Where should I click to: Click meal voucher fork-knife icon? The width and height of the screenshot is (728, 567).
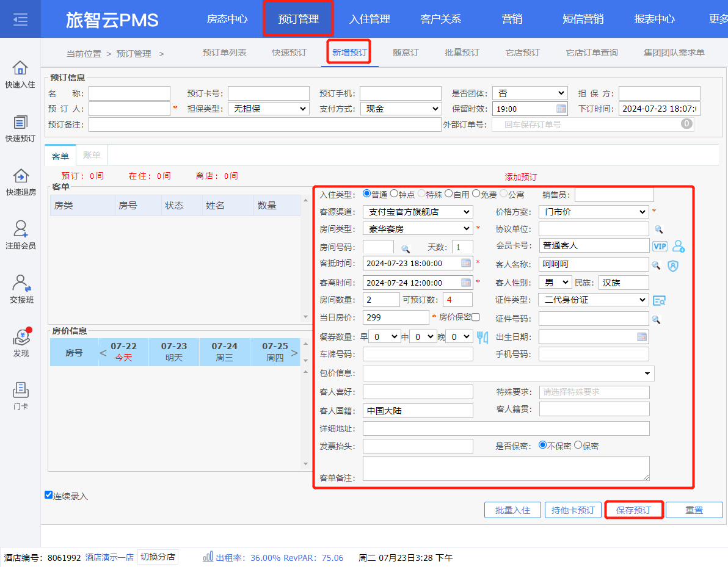(x=482, y=337)
